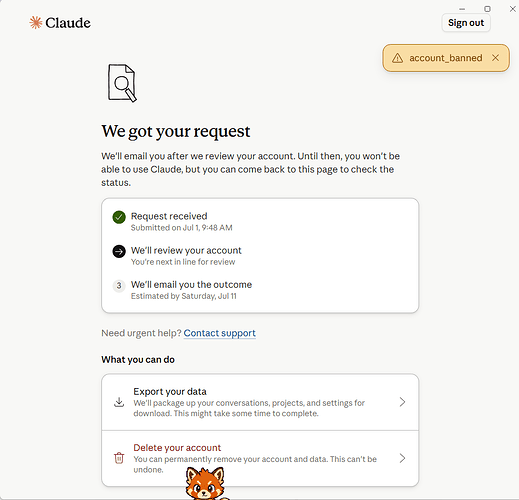This screenshot has width=519, height=500.
Task: Click the download icon beside Export your data
Action: (x=119, y=402)
